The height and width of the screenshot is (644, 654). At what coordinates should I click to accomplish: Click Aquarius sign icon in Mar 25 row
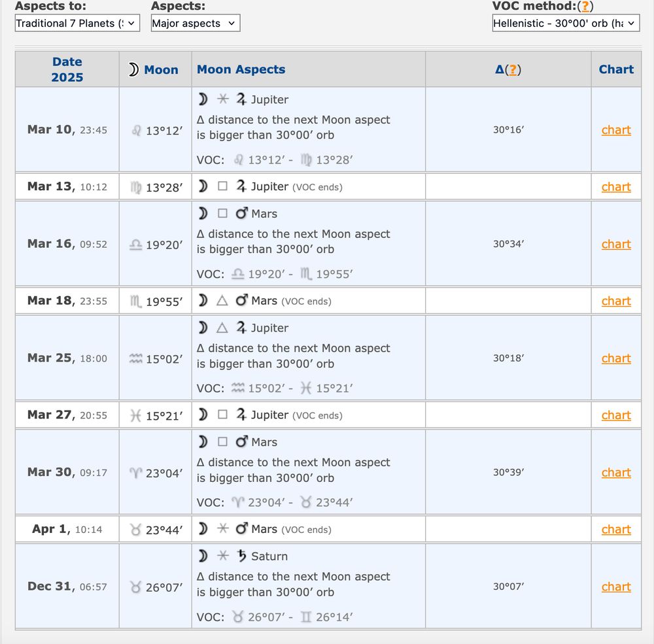(136, 358)
